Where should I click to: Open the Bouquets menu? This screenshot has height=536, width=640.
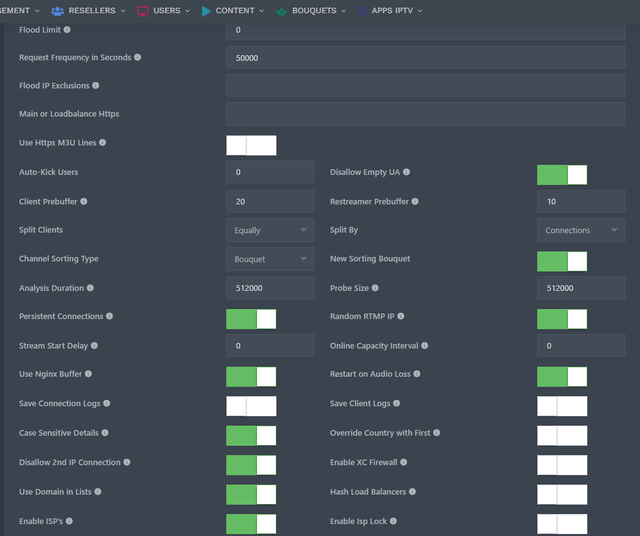(x=311, y=11)
